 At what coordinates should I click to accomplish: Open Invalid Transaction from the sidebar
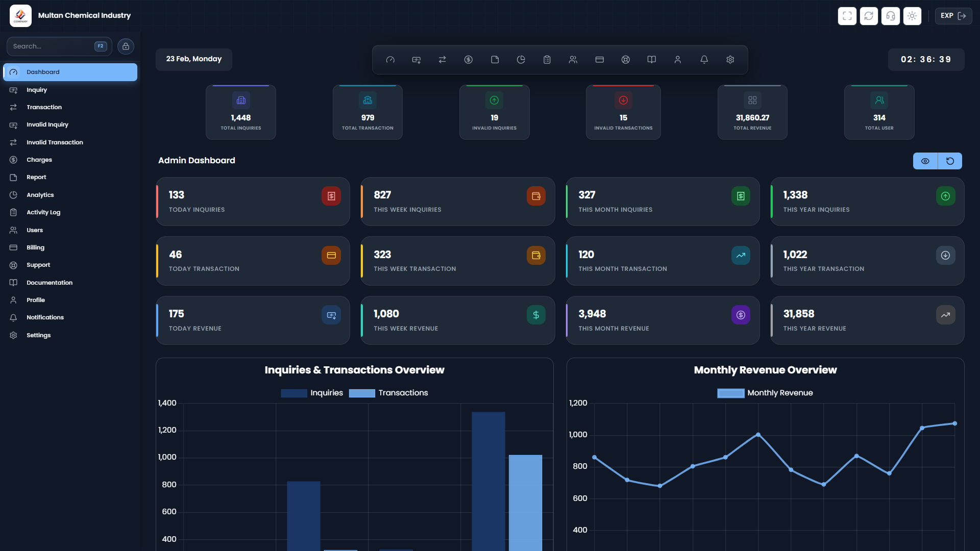[55, 142]
